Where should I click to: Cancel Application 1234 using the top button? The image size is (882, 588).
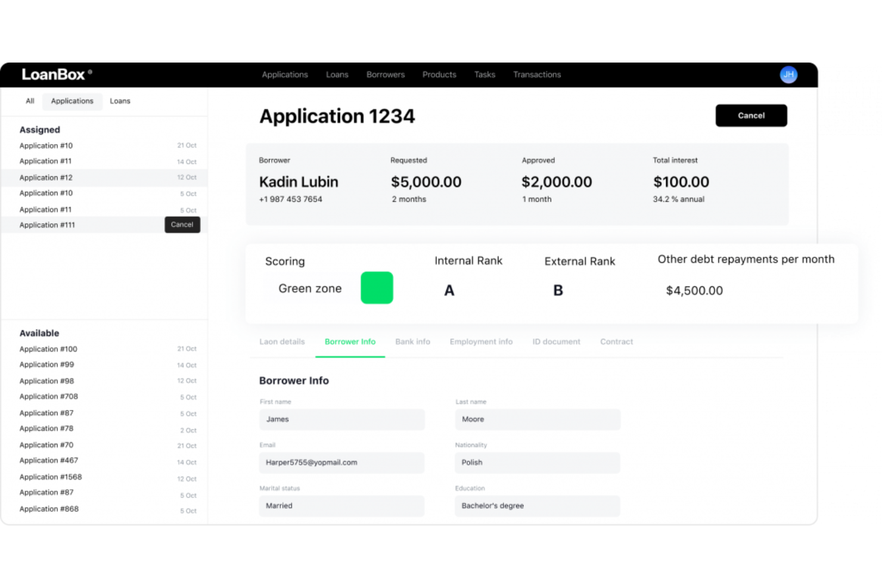point(751,115)
